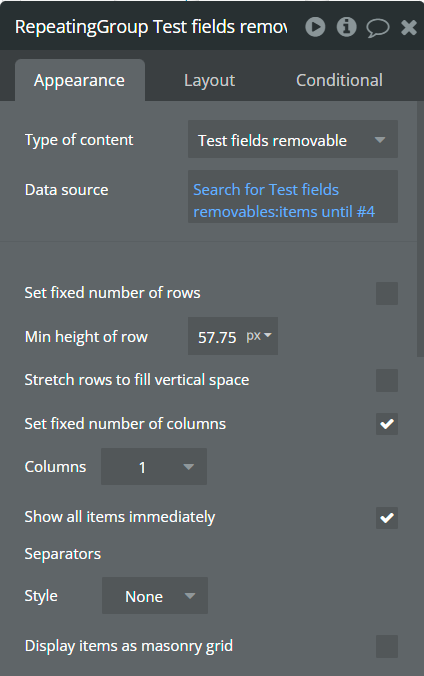Screen dimensions: 424x676
Task: Open the Columns number dropdown
Action: point(154,466)
